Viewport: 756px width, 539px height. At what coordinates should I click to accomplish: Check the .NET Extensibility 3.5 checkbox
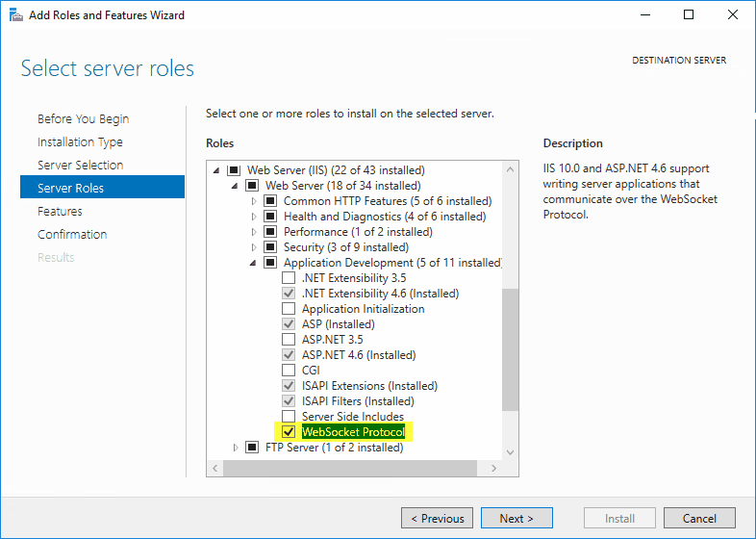coord(289,278)
